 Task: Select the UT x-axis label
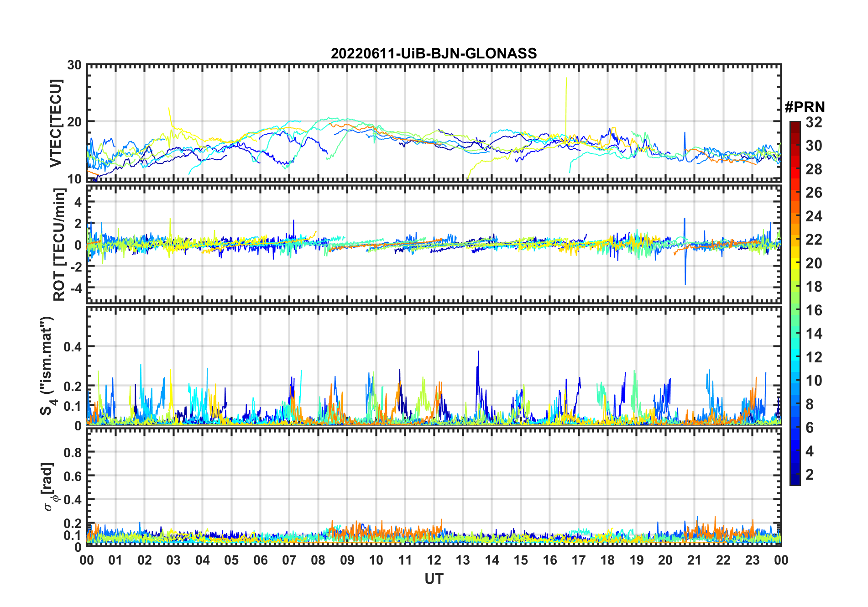(434, 579)
